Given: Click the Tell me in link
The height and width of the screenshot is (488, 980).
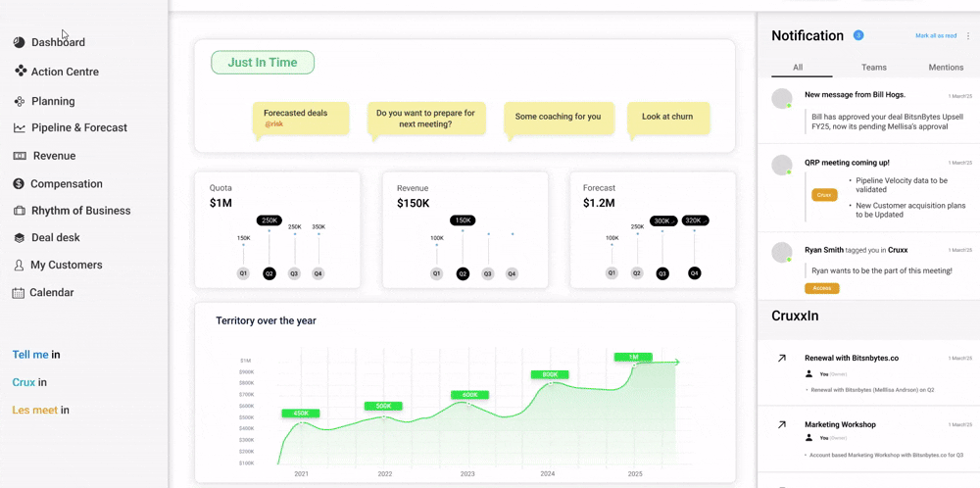Looking at the screenshot, I should [x=36, y=355].
